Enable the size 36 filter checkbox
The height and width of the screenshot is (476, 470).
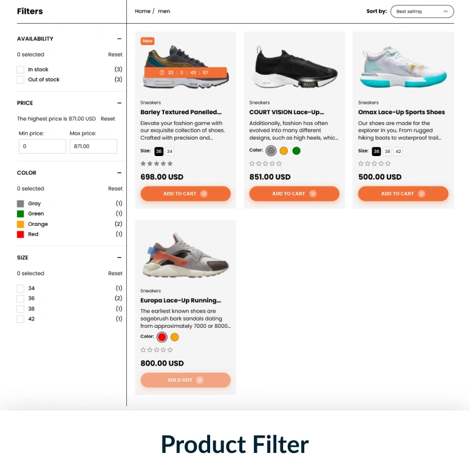(x=21, y=299)
